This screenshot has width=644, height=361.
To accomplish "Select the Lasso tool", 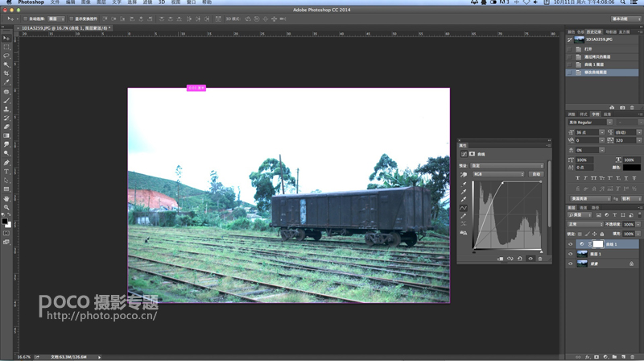I will pos(6,56).
